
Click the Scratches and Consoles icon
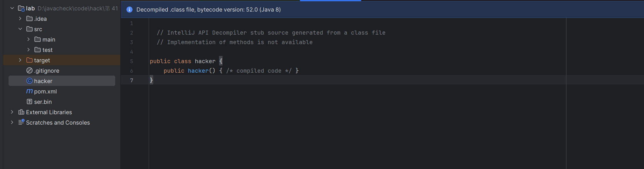coord(21,122)
